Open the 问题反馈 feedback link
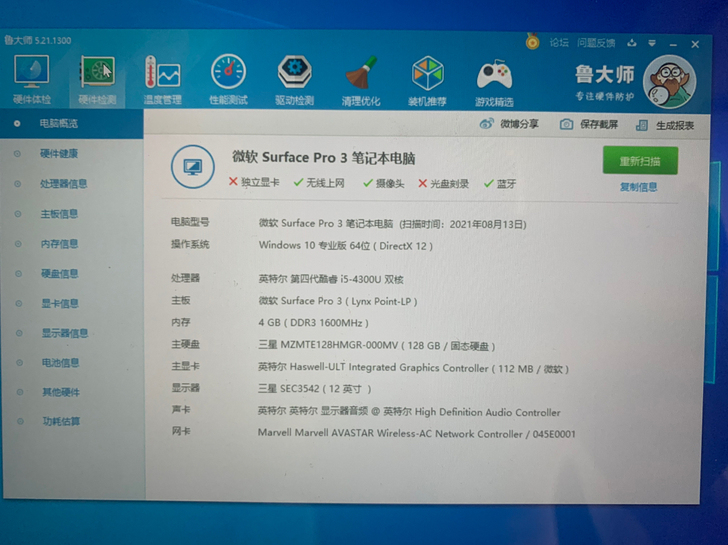728x545 pixels. (596, 43)
